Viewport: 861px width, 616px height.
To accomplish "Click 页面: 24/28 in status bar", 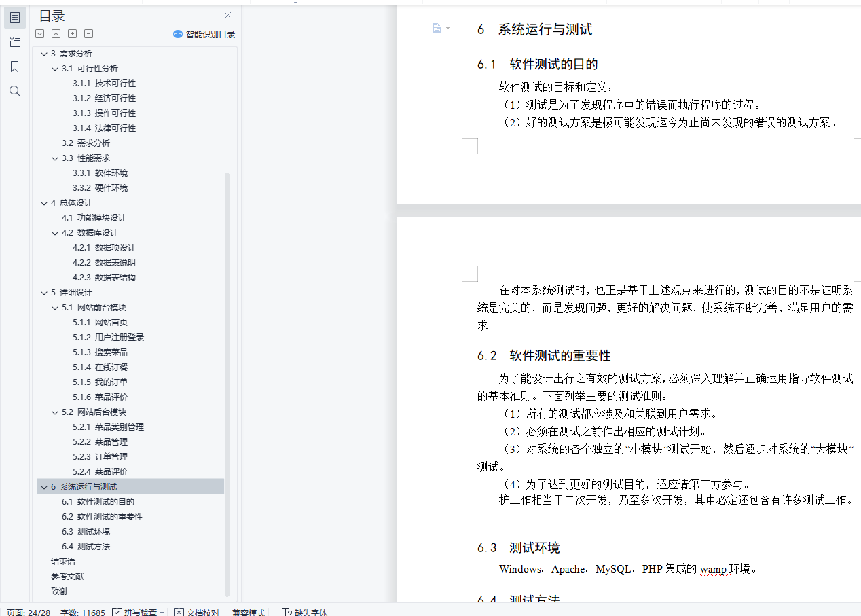I will pos(29,613).
